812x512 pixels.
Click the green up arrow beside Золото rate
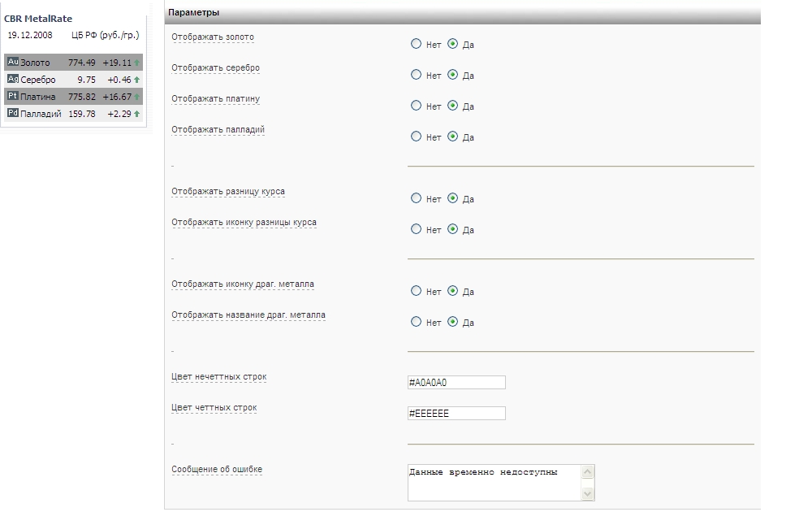click(137, 63)
